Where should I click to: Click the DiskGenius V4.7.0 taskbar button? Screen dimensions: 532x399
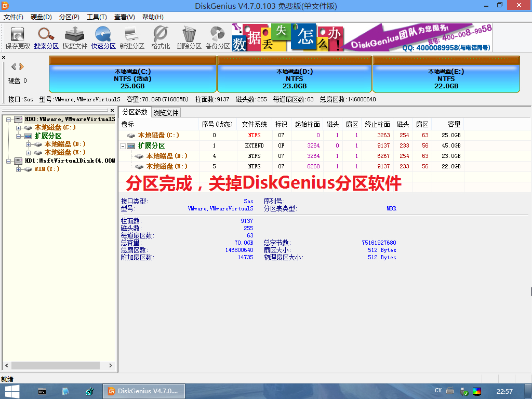[144, 391]
